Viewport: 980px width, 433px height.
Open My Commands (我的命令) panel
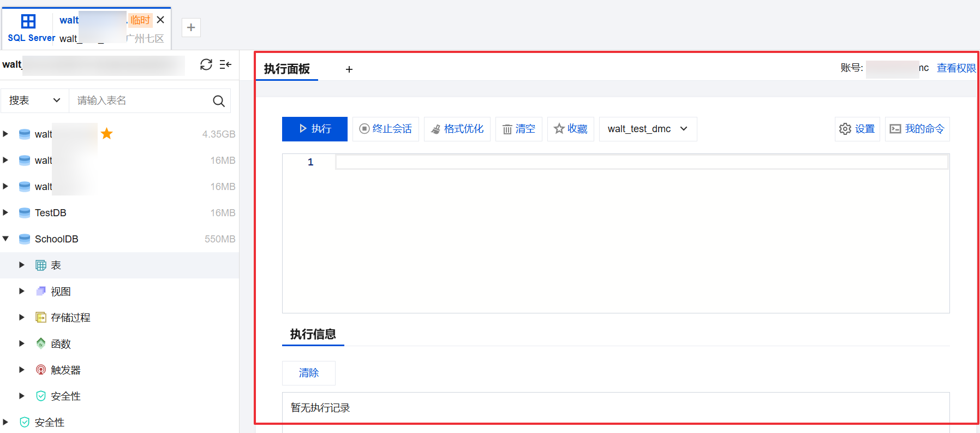tap(917, 129)
